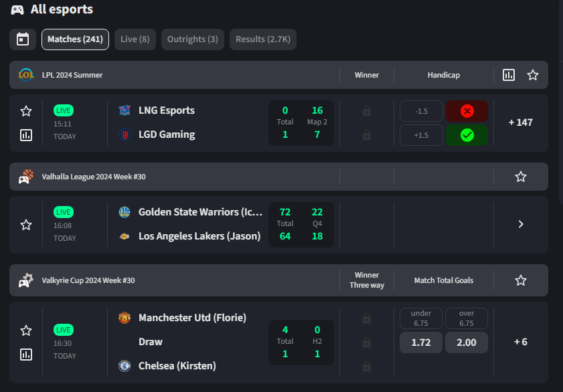Expand Warriors vs Lakers match details
The height and width of the screenshot is (392, 563).
521,225
